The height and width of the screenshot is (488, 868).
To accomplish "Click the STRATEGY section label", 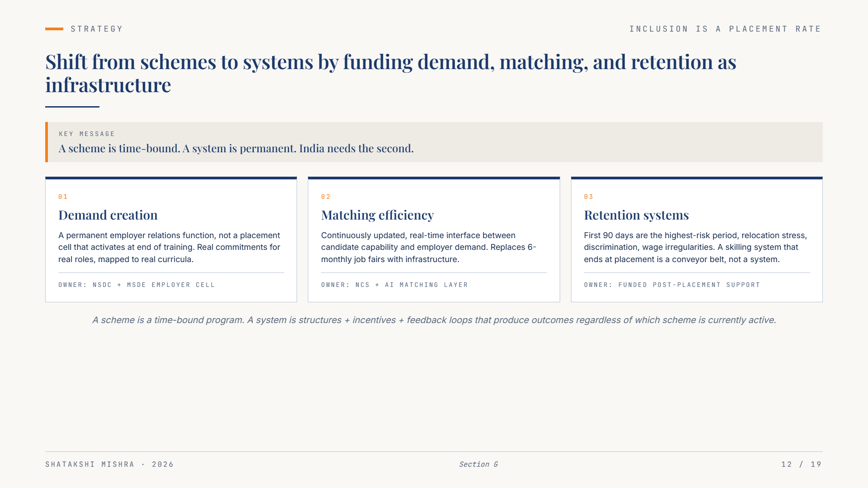I will pos(96,29).
